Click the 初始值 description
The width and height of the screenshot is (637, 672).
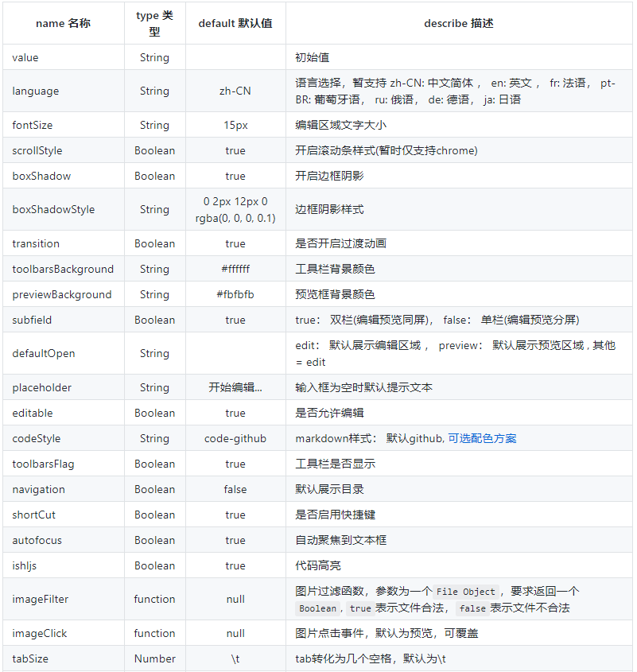click(312, 57)
